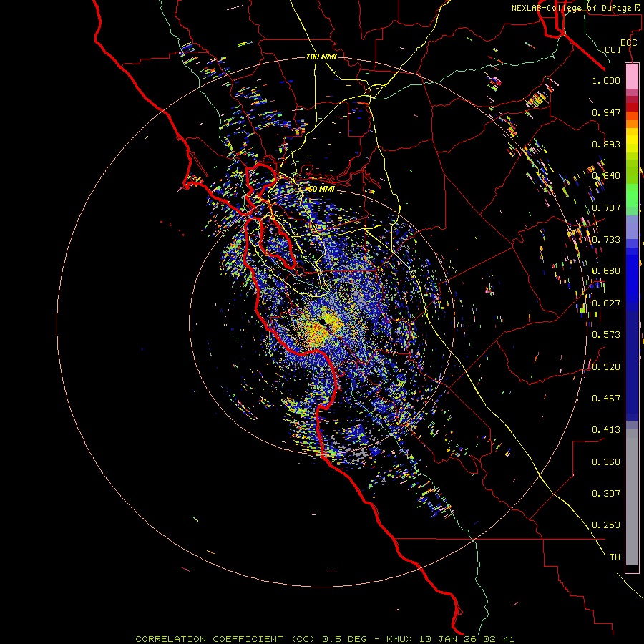Screen dimensions: 644x644
Task: Click the 0.467 legend value
Action: (x=606, y=399)
